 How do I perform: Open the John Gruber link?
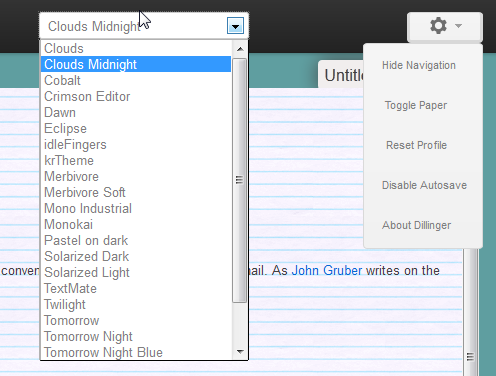point(327,270)
